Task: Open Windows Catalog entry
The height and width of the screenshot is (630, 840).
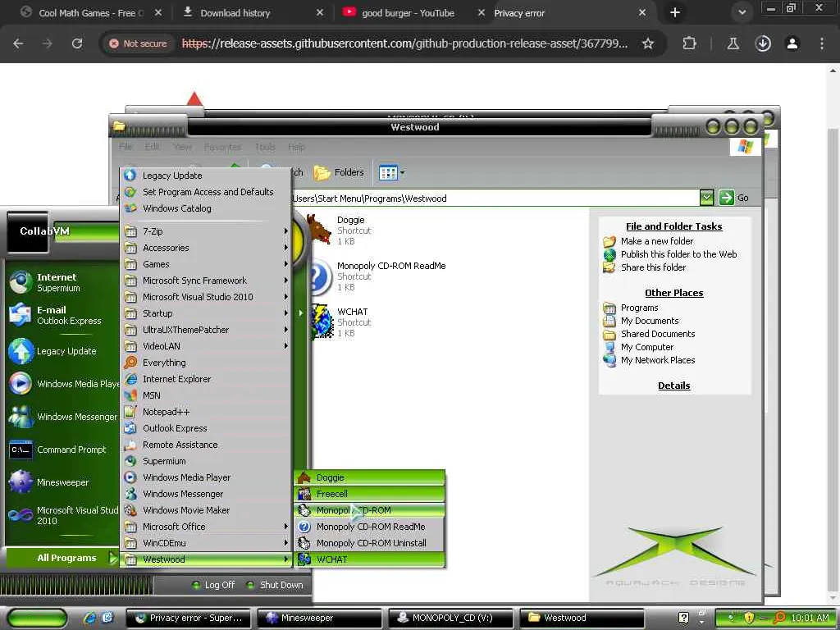Action: pyautogui.click(x=206, y=208)
